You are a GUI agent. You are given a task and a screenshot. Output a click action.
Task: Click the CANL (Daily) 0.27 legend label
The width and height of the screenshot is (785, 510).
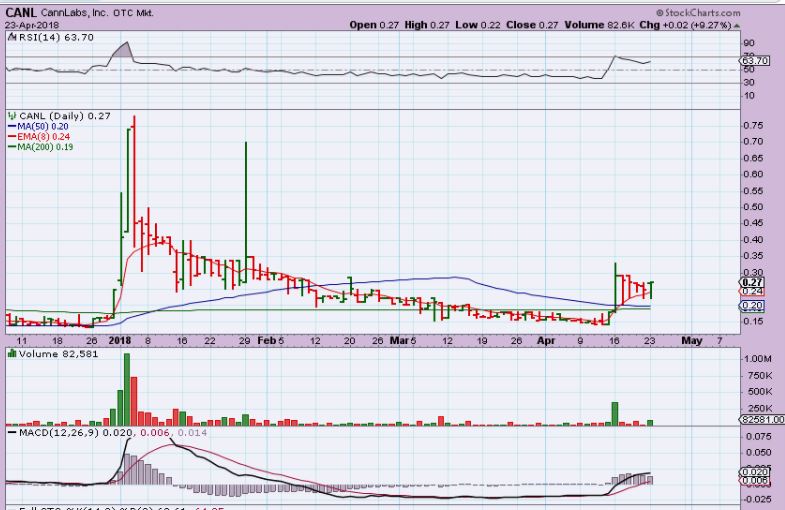(x=65, y=116)
